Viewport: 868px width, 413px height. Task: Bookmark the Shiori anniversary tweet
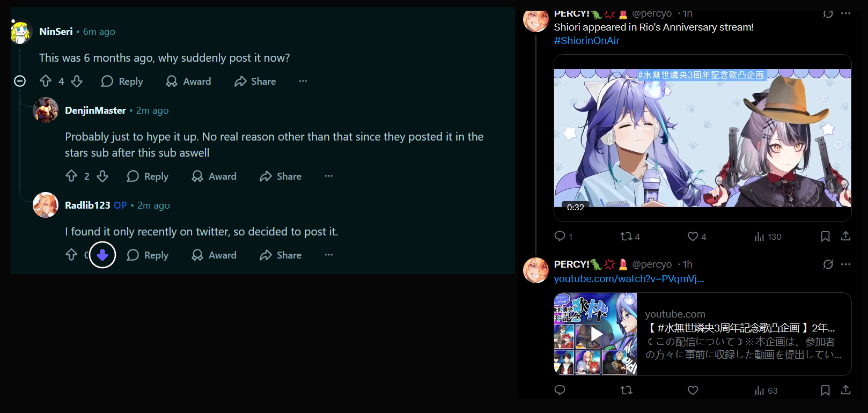coord(825,237)
